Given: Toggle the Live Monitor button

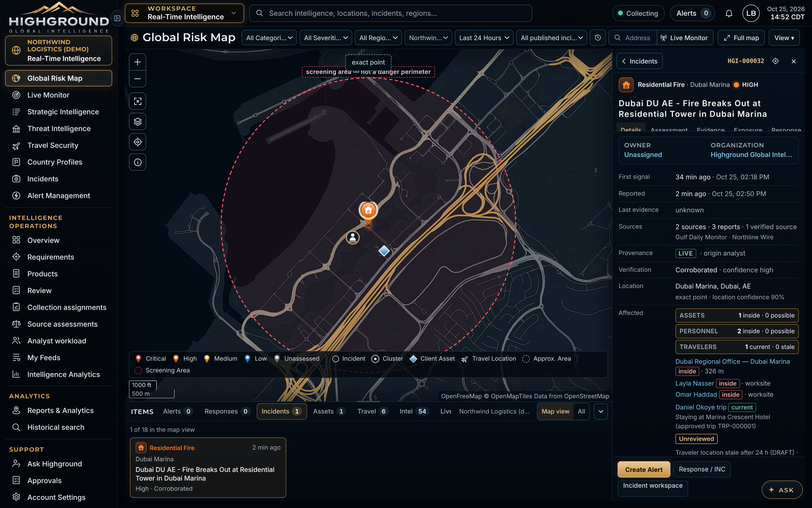Looking at the screenshot, I should tap(684, 38).
